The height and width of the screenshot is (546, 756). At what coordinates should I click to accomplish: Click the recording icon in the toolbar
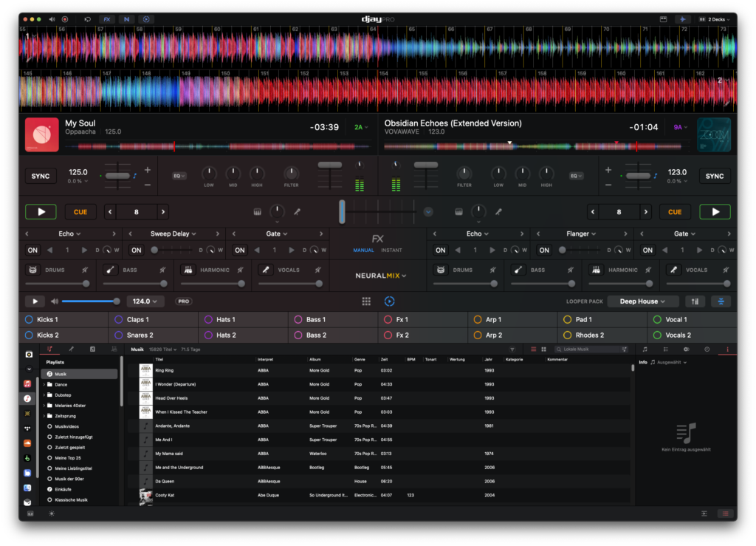point(64,19)
